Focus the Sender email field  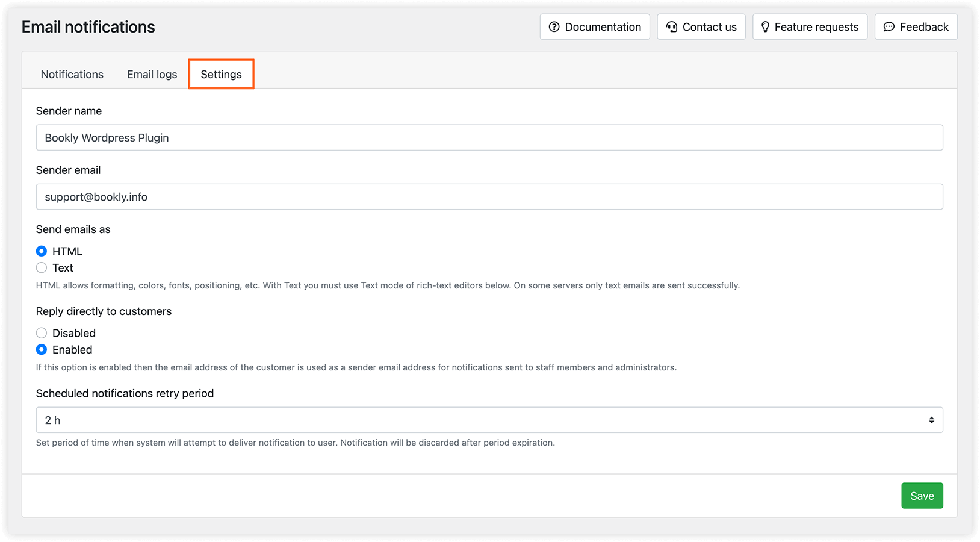[489, 197]
